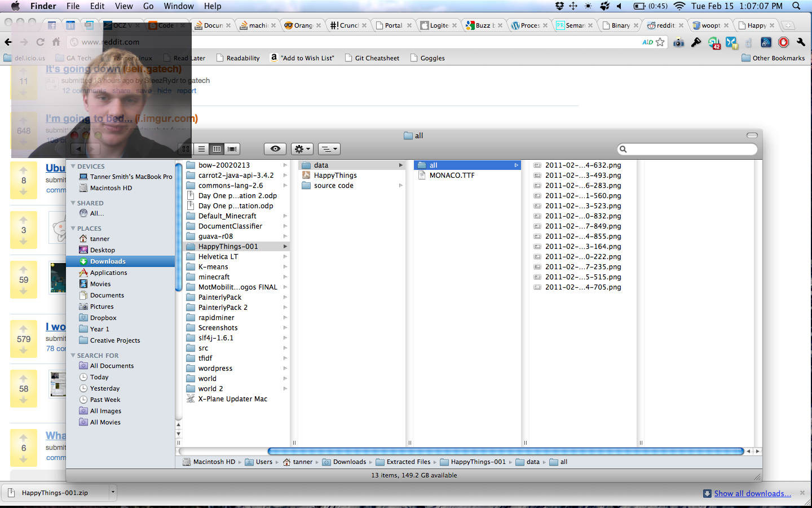Open Applications in the Finder sidebar
This screenshot has height=508, width=812.
pos(108,273)
